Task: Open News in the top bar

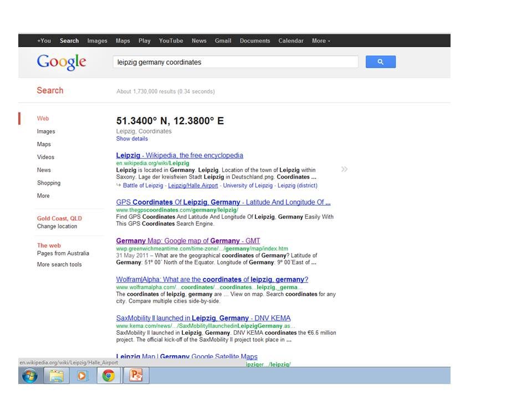Action: point(199,40)
